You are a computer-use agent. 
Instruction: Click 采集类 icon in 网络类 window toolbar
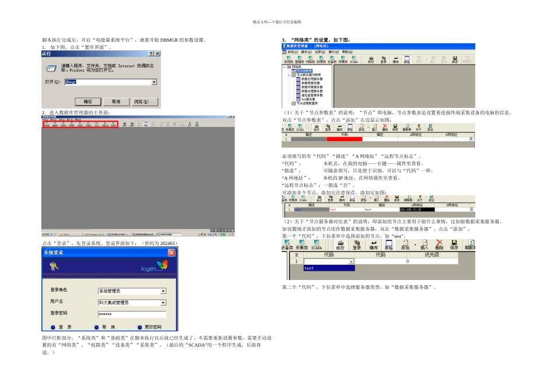click(x=343, y=60)
